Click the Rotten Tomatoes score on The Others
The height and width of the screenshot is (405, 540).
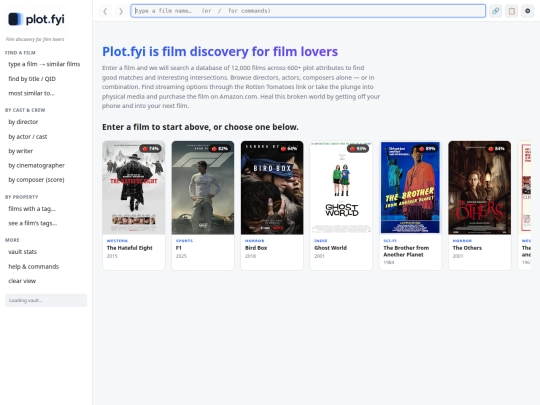(x=497, y=149)
